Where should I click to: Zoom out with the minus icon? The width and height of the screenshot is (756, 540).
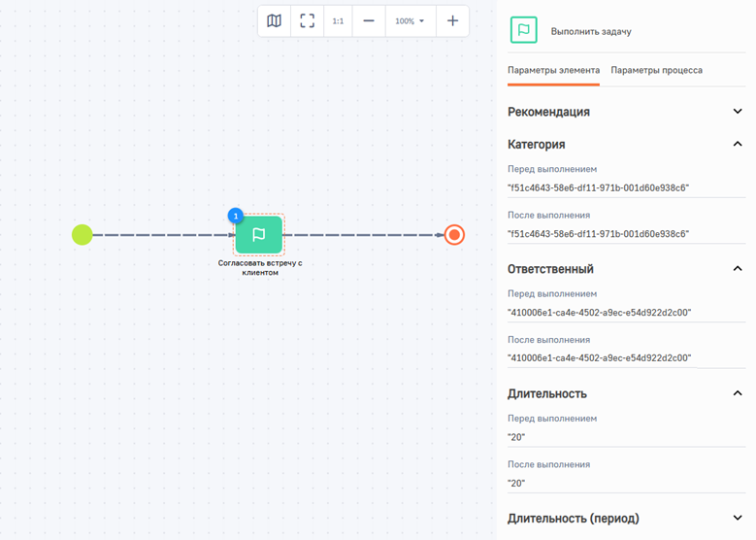coord(369,20)
